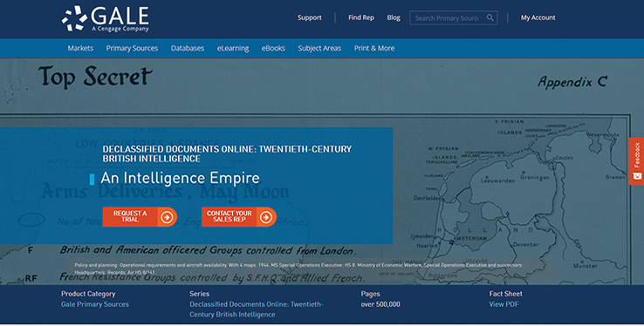The image size is (644, 326).
Task: Expand the eLearning navigation item
Action: click(233, 48)
